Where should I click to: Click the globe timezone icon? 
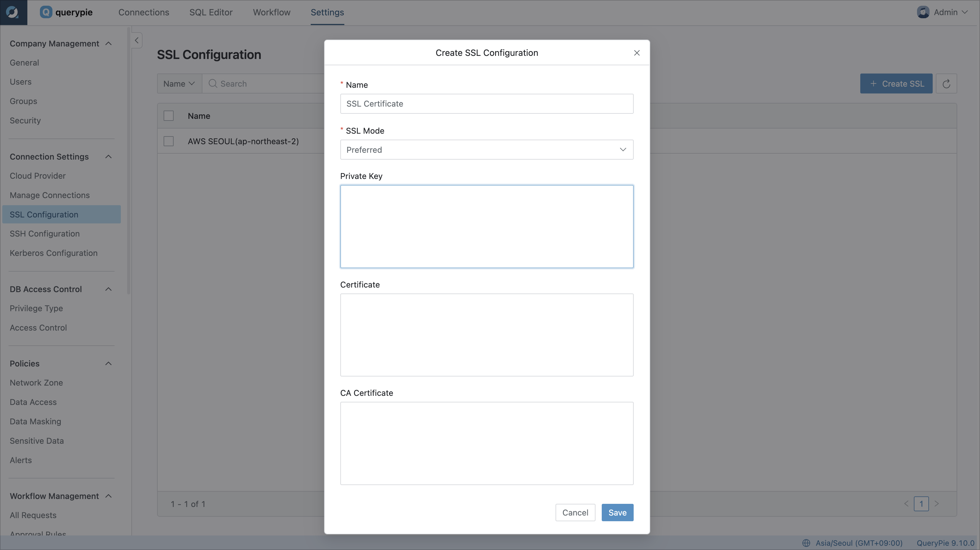point(806,543)
